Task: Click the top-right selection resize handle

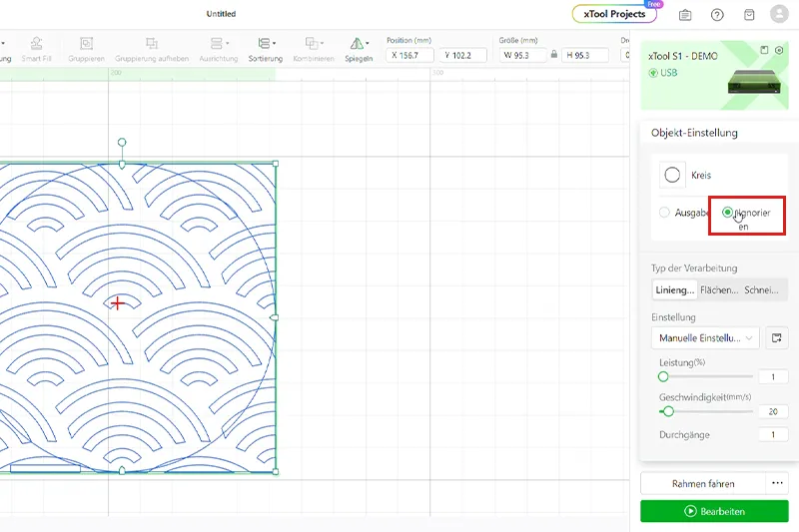Action: (276, 164)
